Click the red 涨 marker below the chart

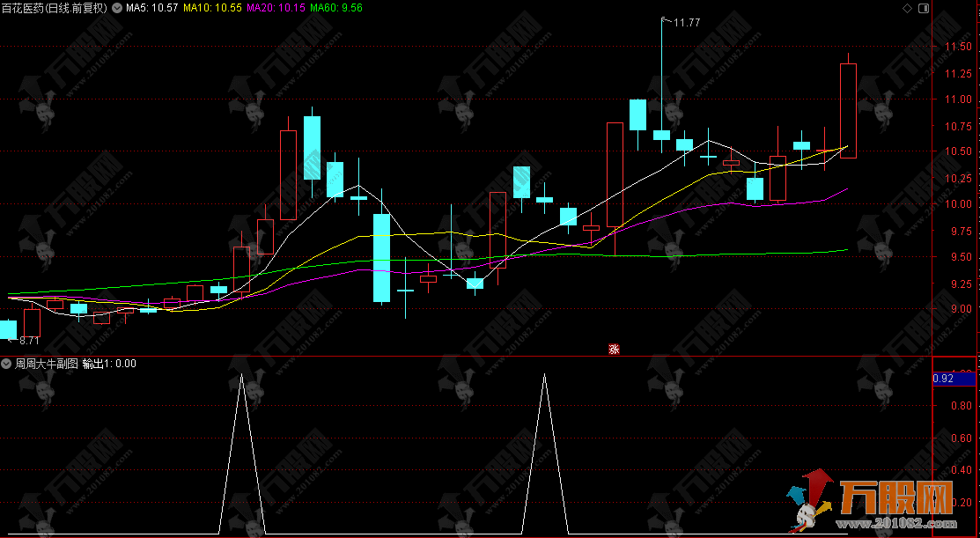click(614, 349)
